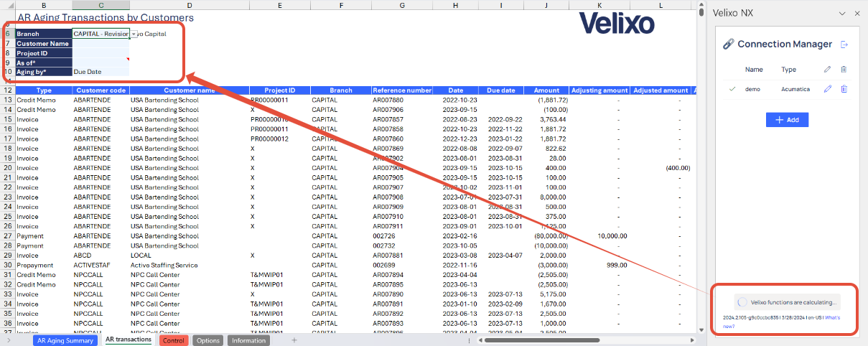Select the cell with reference AR007880
The image size is (868, 346).
pyautogui.click(x=402, y=100)
